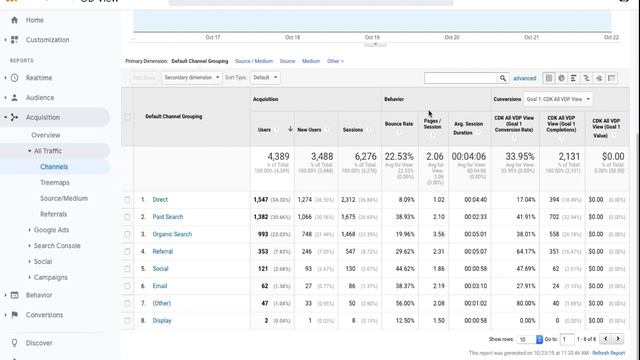Check the Display row checkbox
The image size is (640, 360).
[127, 320]
